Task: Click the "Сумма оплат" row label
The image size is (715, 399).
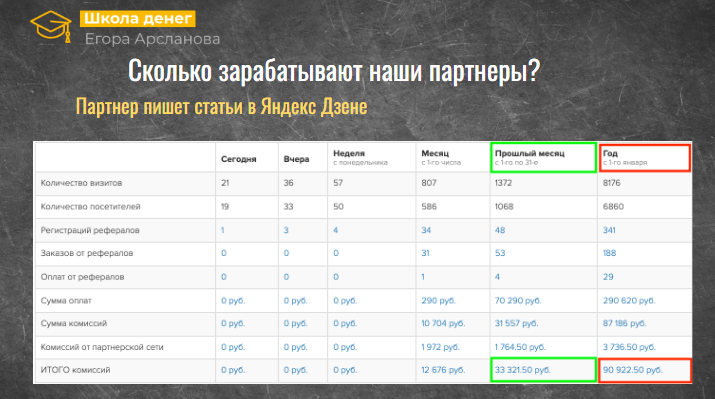Action: click(x=66, y=301)
